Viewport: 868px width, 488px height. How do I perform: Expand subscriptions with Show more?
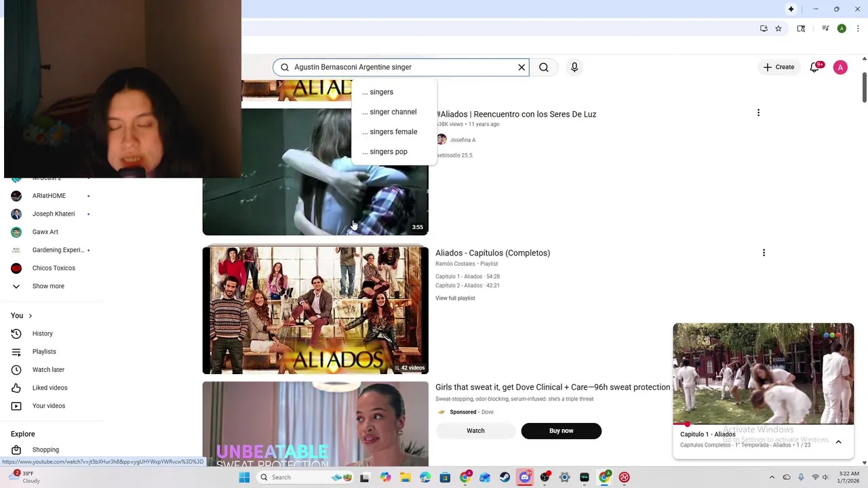pos(49,286)
